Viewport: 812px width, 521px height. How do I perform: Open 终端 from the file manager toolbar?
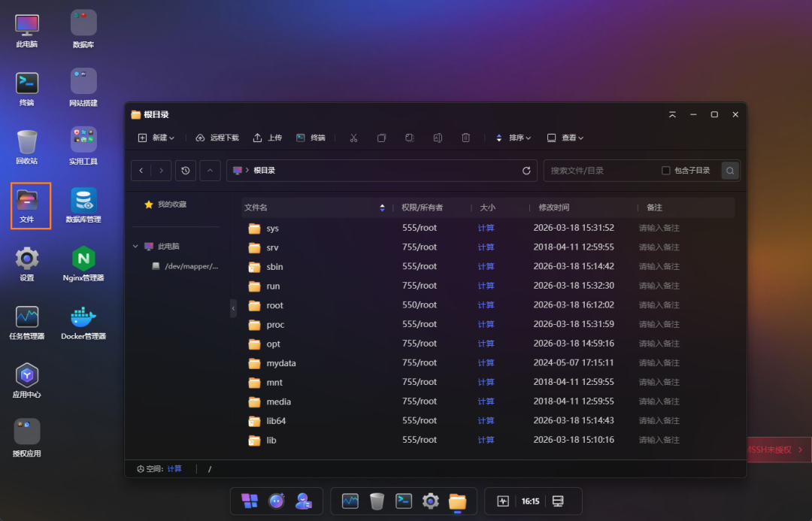pos(311,138)
